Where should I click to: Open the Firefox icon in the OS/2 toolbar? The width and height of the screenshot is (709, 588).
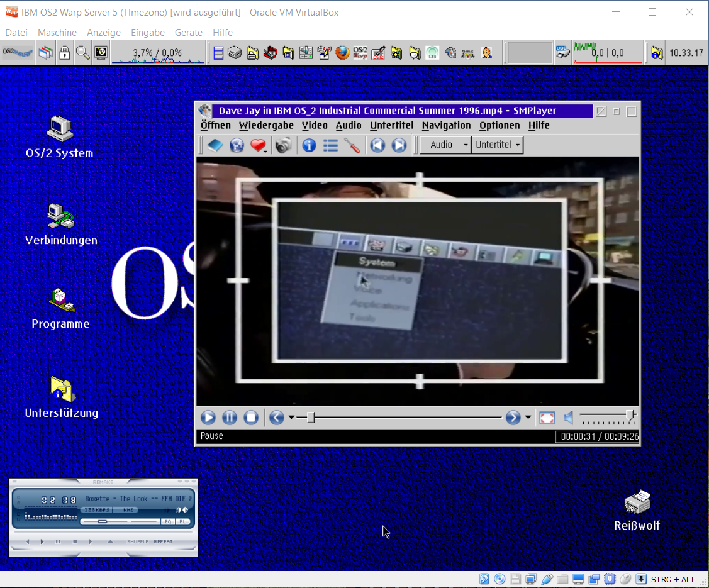pyautogui.click(x=342, y=53)
